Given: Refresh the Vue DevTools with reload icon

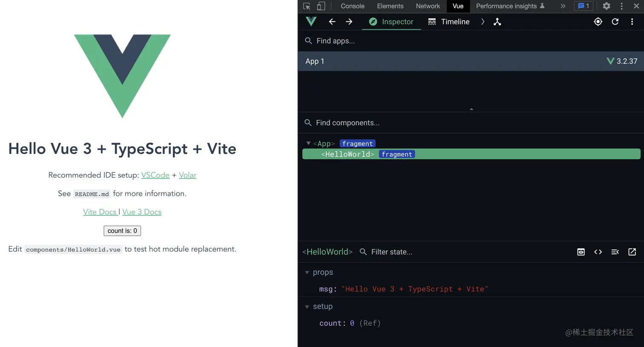Looking at the screenshot, I should pyautogui.click(x=615, y=22).
